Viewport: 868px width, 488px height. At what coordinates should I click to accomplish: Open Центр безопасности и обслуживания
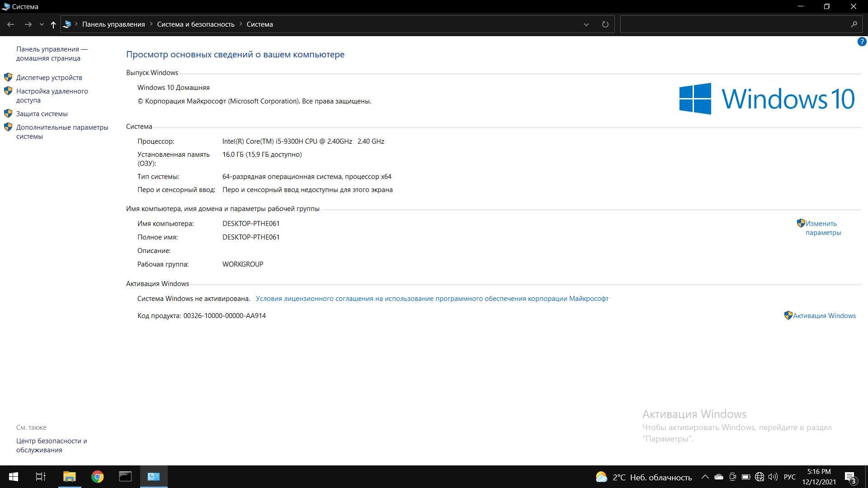(52, 446)
